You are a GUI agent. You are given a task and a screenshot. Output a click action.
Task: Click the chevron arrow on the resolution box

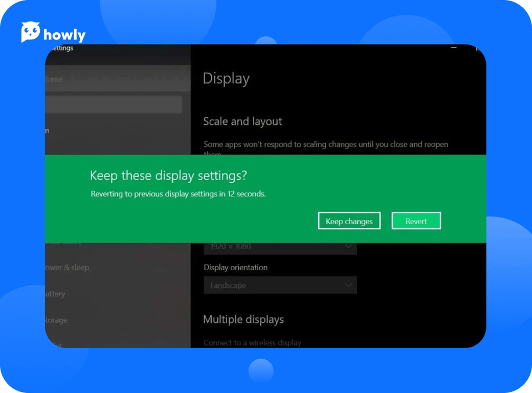click(x=348, y=247)
